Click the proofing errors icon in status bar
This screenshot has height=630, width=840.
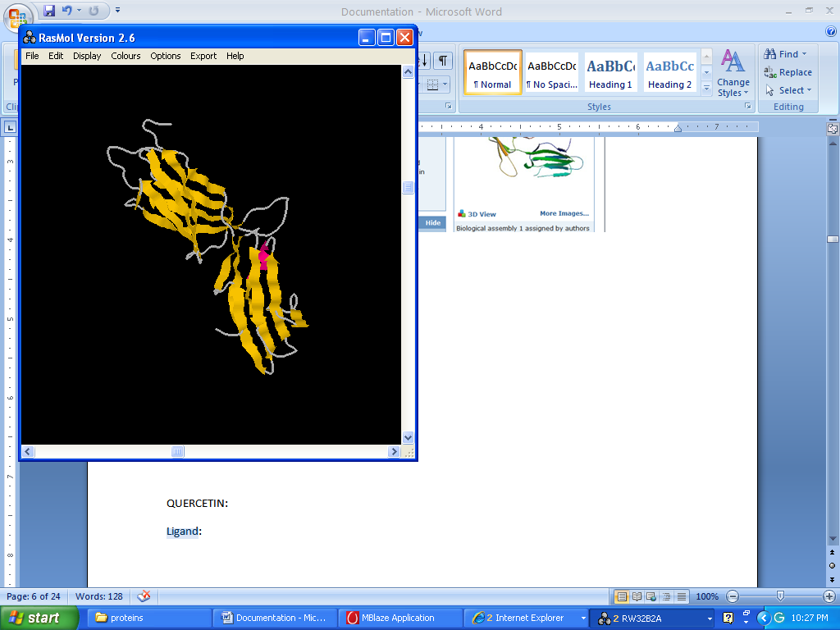pos(144,596)
